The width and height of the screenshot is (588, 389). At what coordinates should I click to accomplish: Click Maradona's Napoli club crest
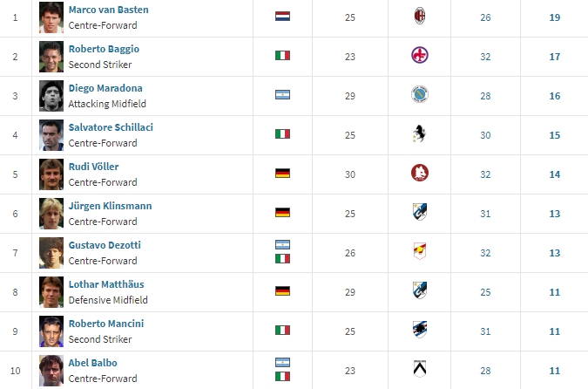click(x=420, y=94)
